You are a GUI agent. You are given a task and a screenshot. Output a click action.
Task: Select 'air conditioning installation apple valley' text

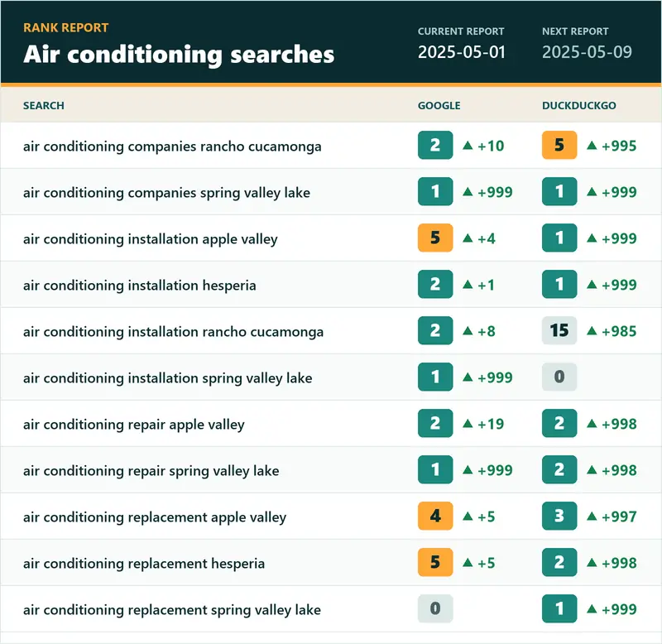151,239
